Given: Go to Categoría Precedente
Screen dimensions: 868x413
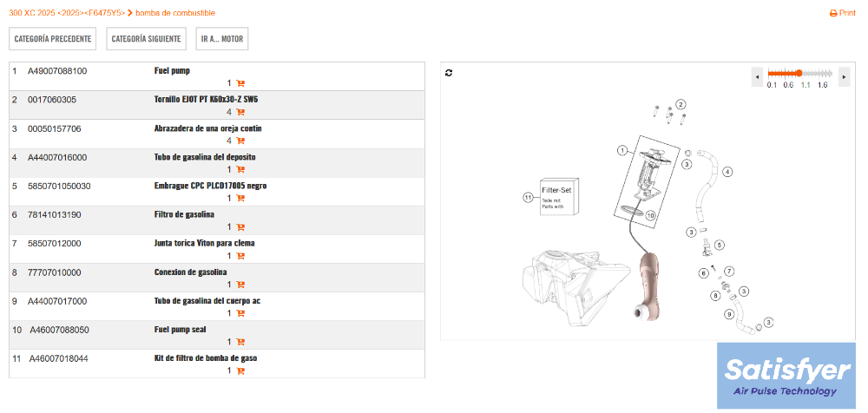Looking at the screenshot, I should 53,39.
